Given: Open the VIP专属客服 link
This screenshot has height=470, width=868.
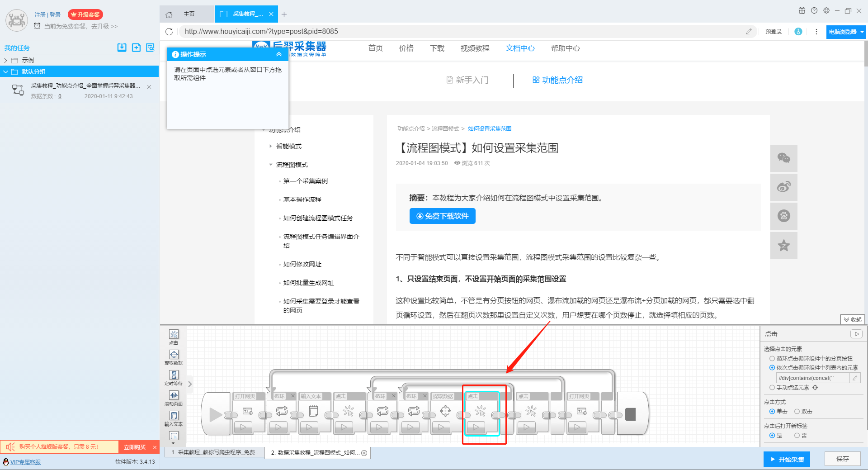Looking at the screenshot, I should point(25,462).
